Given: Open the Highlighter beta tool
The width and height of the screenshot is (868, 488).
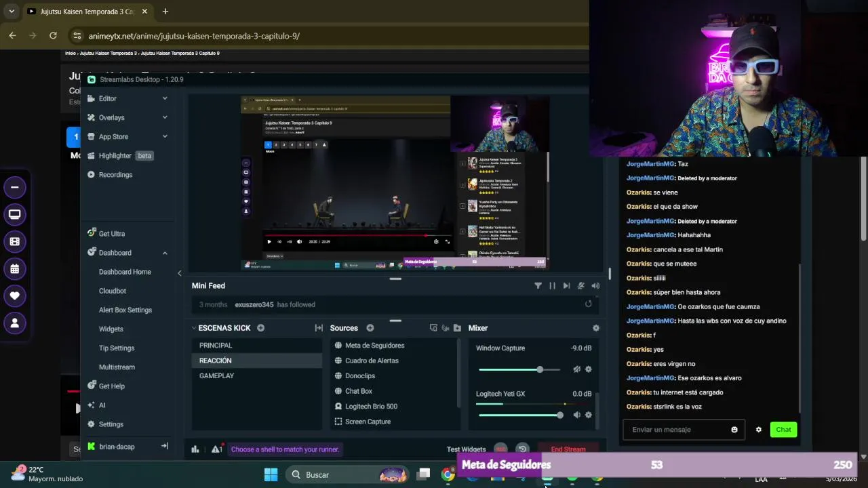Looking at the screenshot, I should [x=120, y=155].
